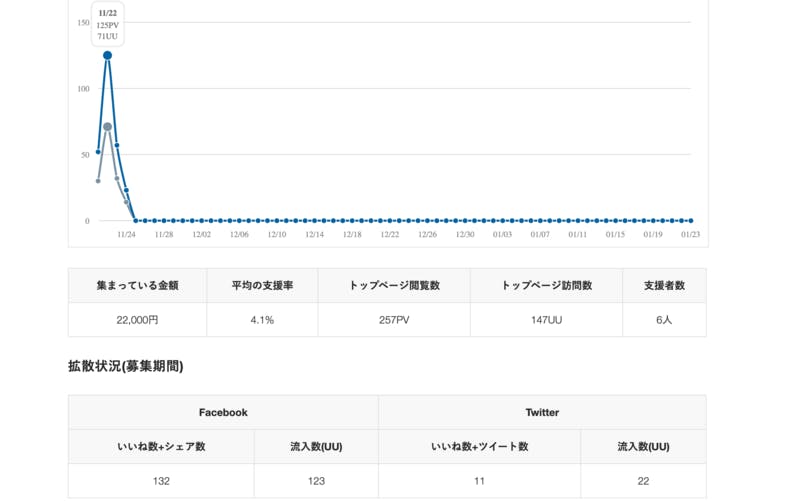Click the 12/14 x-axis date label
Image resolution: width=789 pixels, height=501 pixels.
pos(314,235)
